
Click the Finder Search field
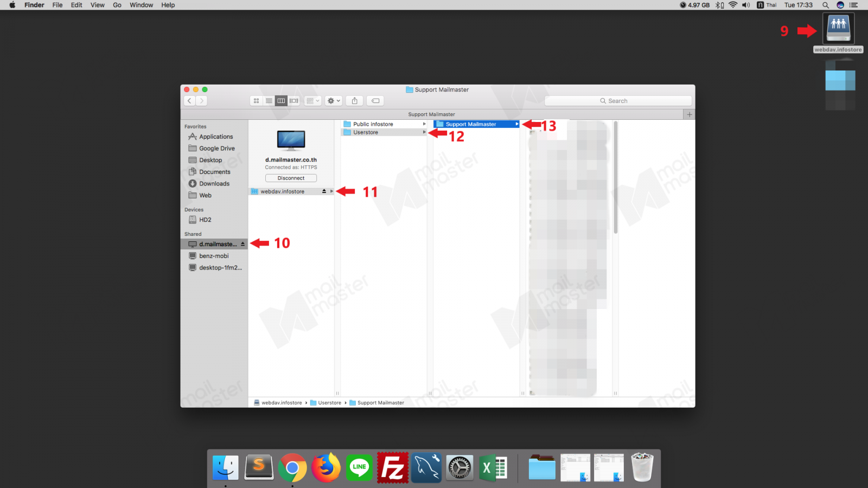[618, 101]
